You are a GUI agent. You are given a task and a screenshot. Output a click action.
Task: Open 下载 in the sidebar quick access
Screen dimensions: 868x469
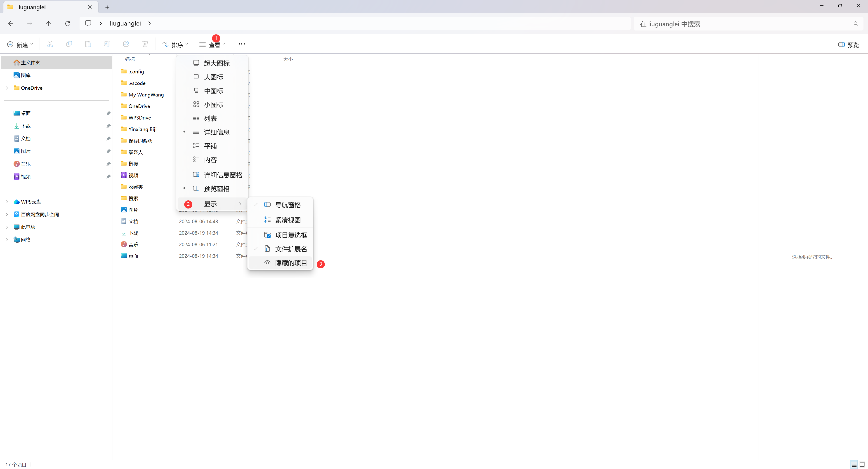[x=26, y=126]
